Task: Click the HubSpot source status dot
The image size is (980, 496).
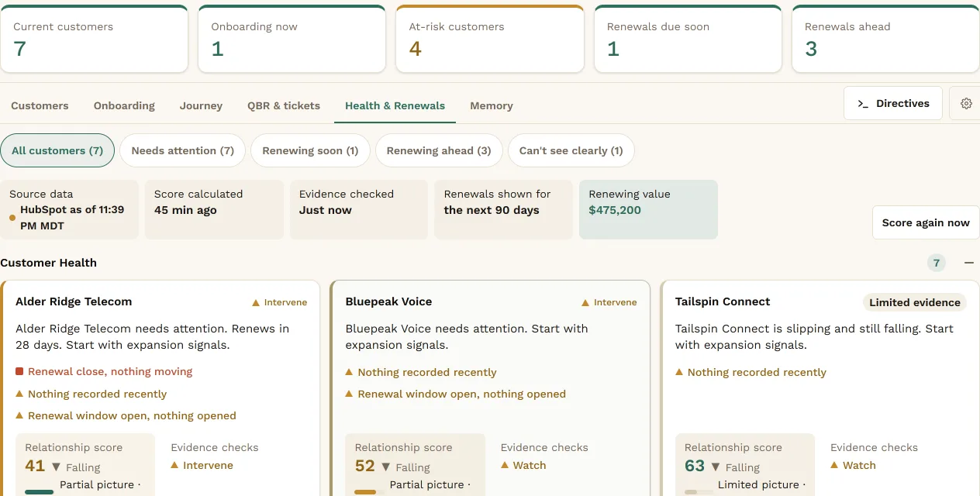Action: [x=12, y=218]
